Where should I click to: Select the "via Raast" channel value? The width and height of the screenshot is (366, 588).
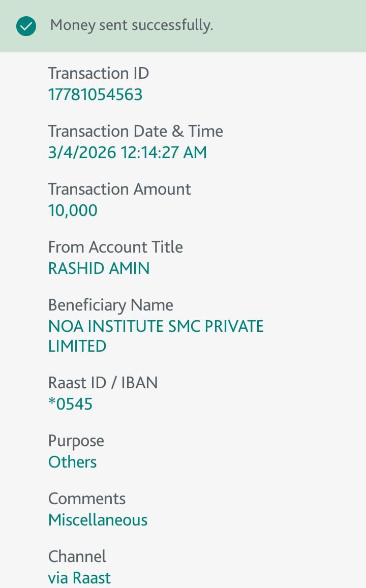click(79, 578)
